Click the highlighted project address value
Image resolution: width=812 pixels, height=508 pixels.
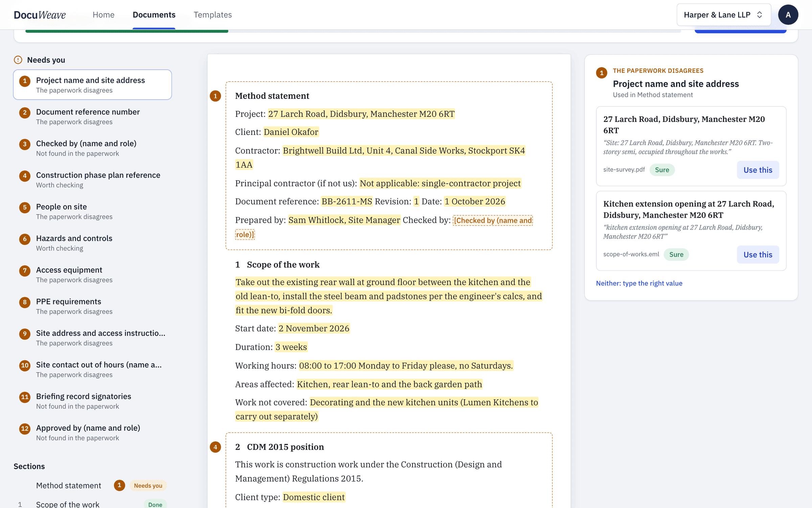point(361,114)
